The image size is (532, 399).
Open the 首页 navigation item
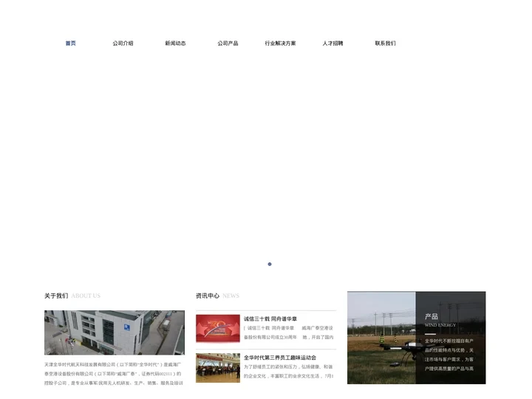click(71, 43)
